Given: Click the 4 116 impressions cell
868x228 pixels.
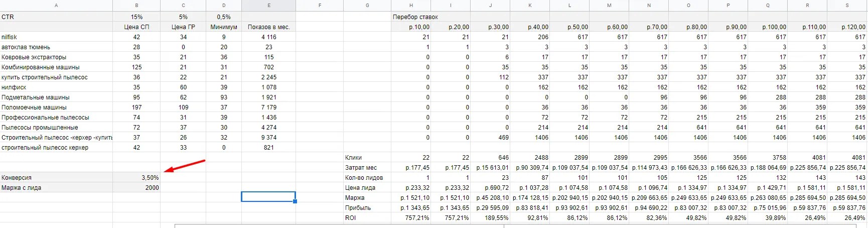Looking at the screenshot, I should coord(268,37).
